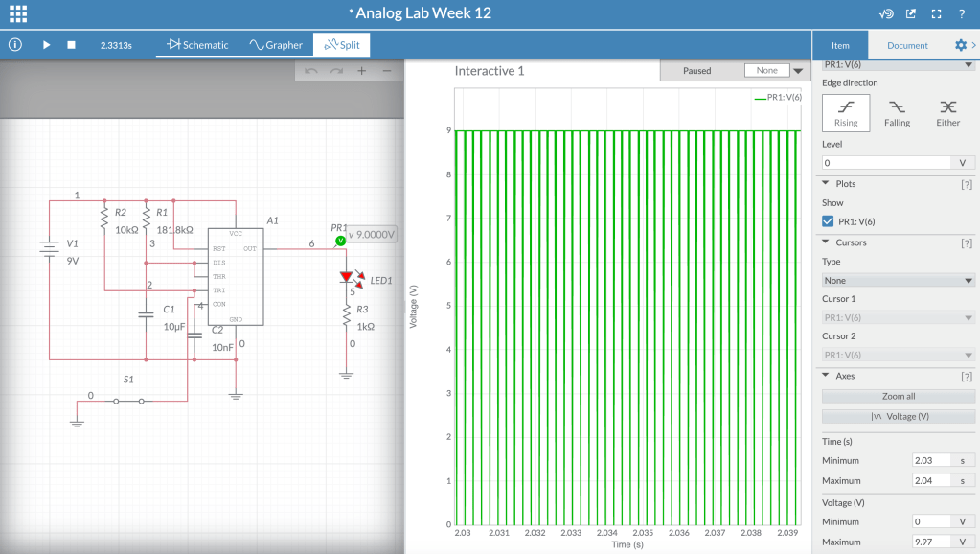Undo the last schematic action
The height and width of the screenshot is (554, 980).
tap(310, 71)
